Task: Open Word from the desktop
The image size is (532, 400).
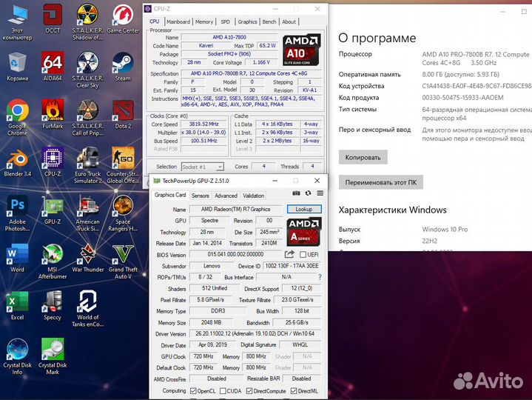Action: tap(17, 258)
